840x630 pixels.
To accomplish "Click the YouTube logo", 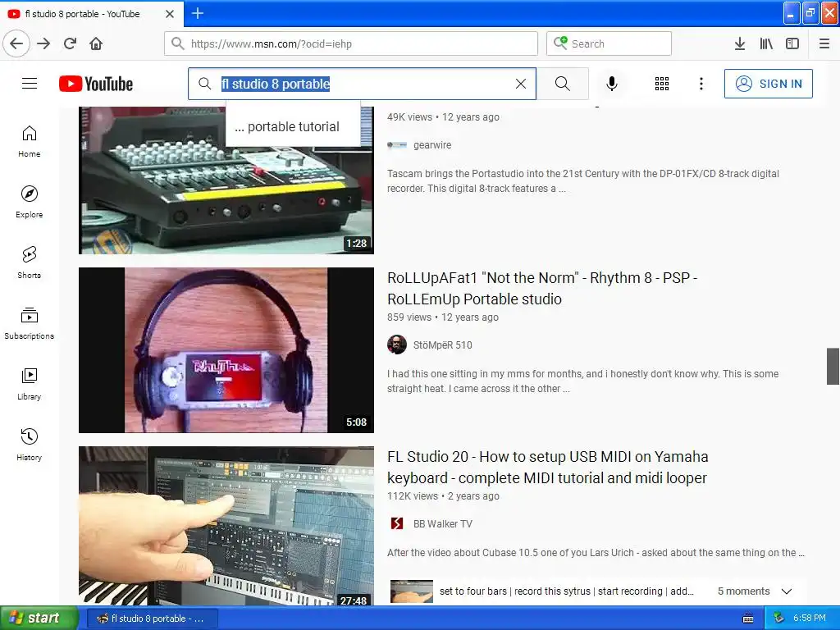I will tap(96, 84).
